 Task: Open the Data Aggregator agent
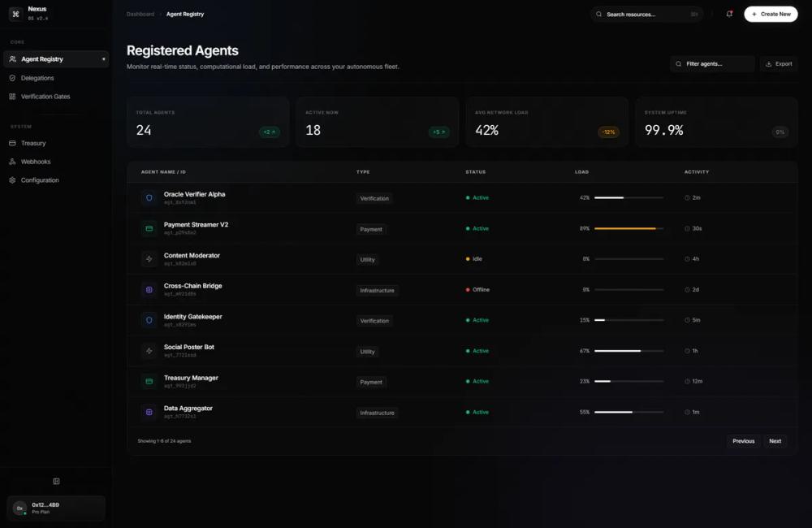coord(188,409)
